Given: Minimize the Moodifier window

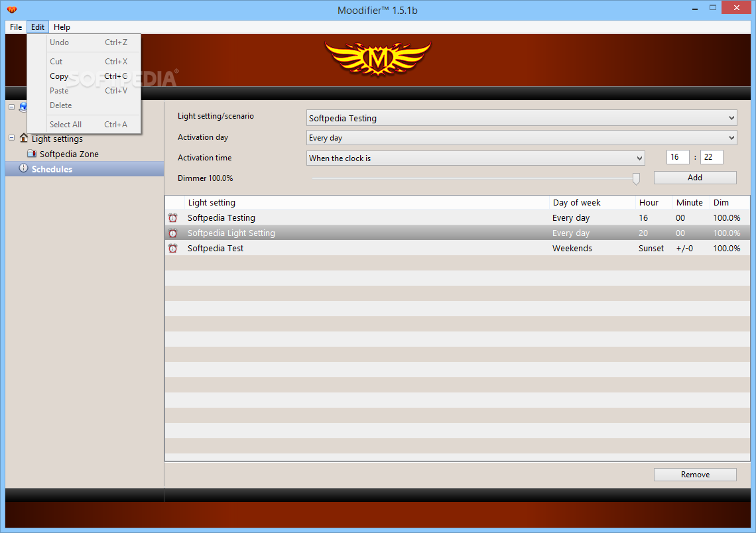Looking at the screenshot, I should tap(695, 9).
